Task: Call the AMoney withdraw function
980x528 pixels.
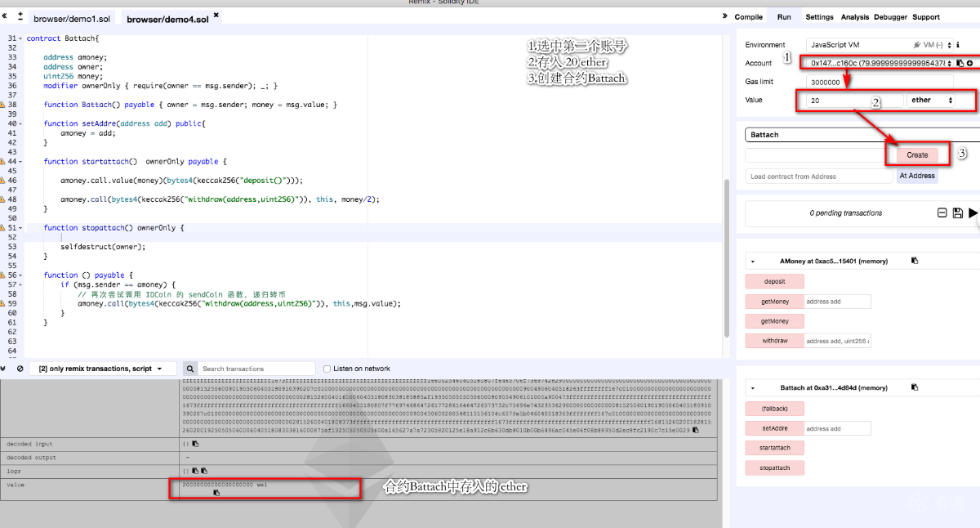Action: (775, 340)
